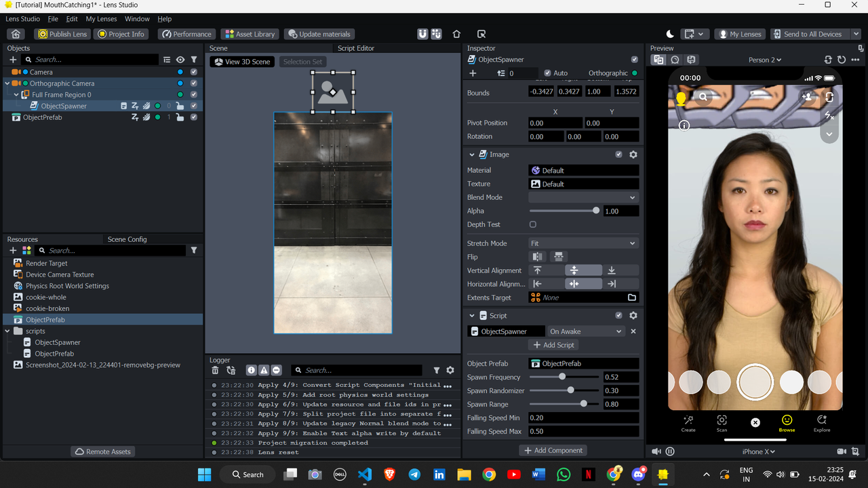Toggle dark mode moon icon
868x488 pixels.
tap(671, 34)
